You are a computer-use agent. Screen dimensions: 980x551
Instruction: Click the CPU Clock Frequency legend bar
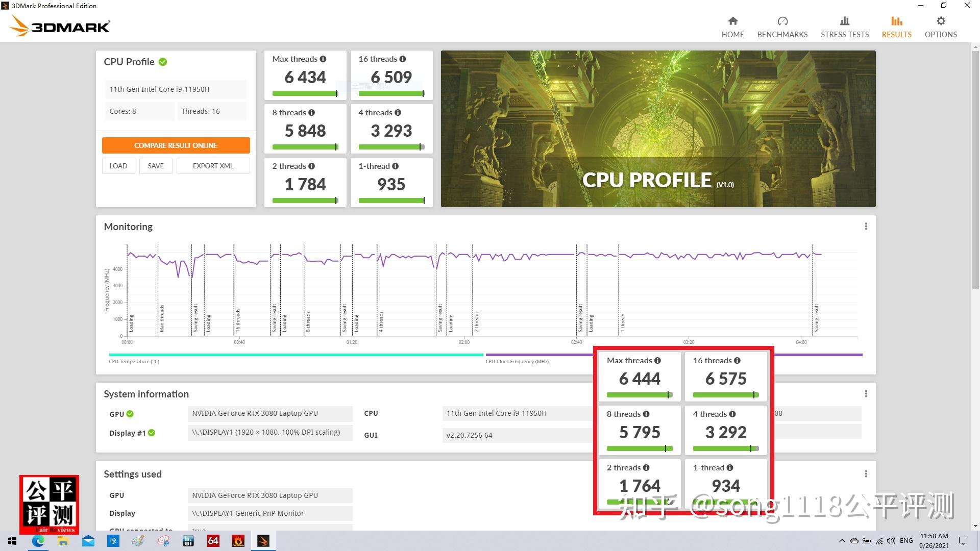(538, 355)
